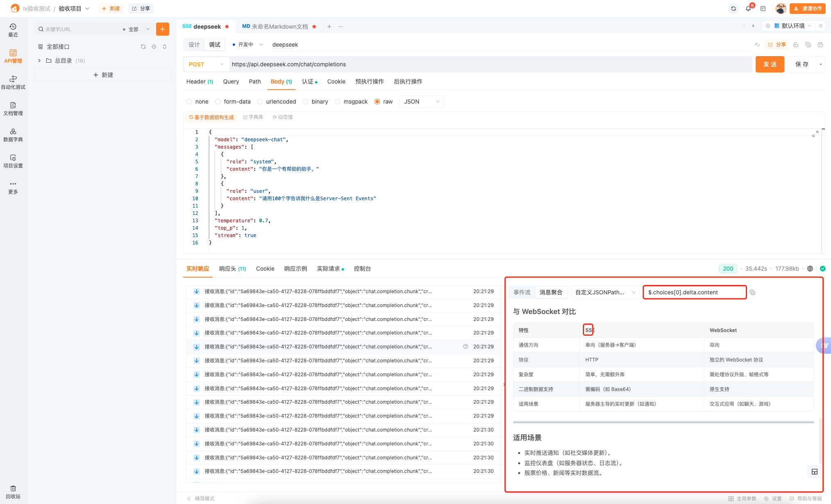Viewport: 831px width, 504px height.
Task: Switch to the Header tab
Action: tap(199, 81)
